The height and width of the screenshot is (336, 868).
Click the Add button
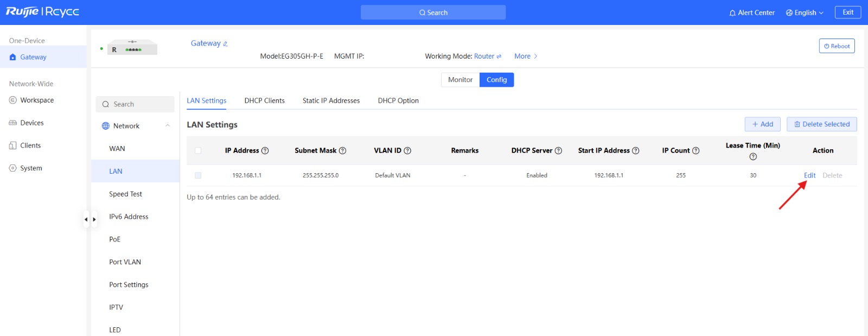[762, 124]
